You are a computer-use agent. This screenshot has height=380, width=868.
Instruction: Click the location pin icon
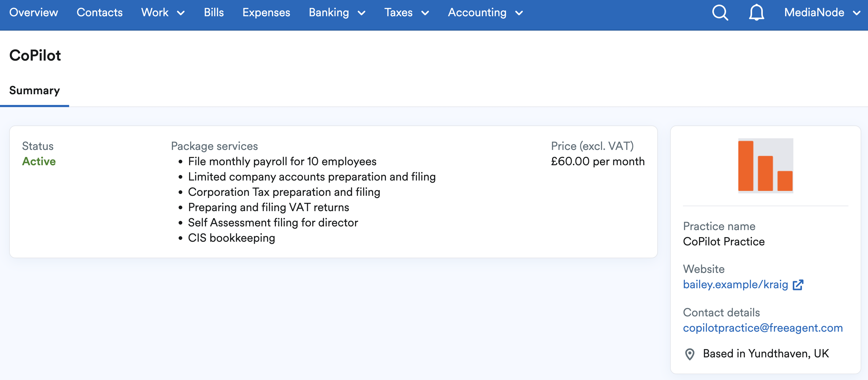pos(690,354)
